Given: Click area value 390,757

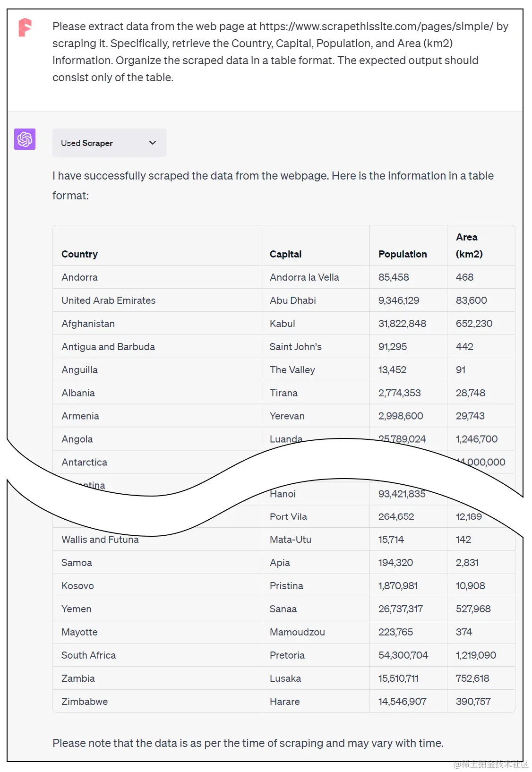Looking at the screenshot, I should point(473,702).
